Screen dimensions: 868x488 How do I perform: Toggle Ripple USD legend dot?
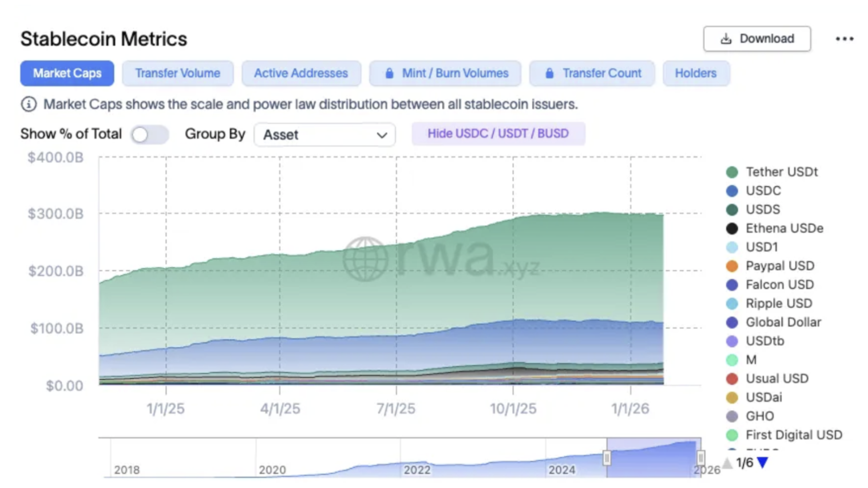(x=732, y=303)
